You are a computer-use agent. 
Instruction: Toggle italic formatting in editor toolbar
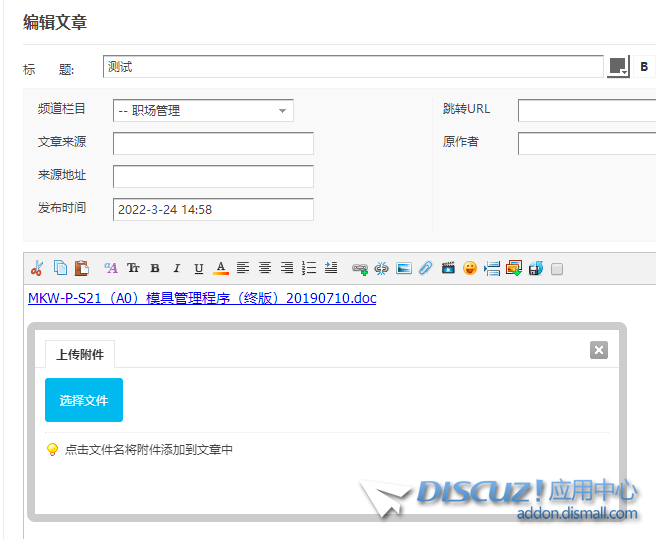177,268
